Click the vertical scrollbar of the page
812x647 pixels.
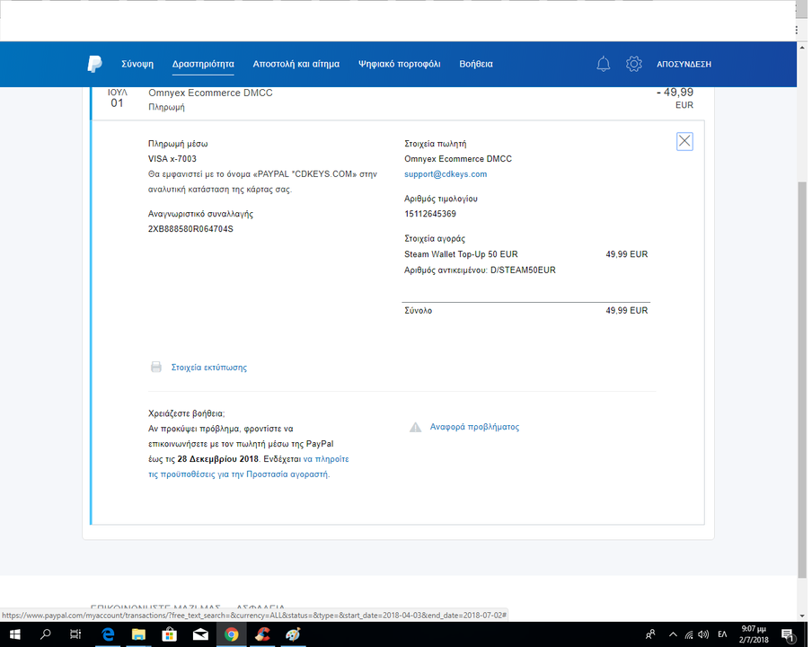coord(802,378)
